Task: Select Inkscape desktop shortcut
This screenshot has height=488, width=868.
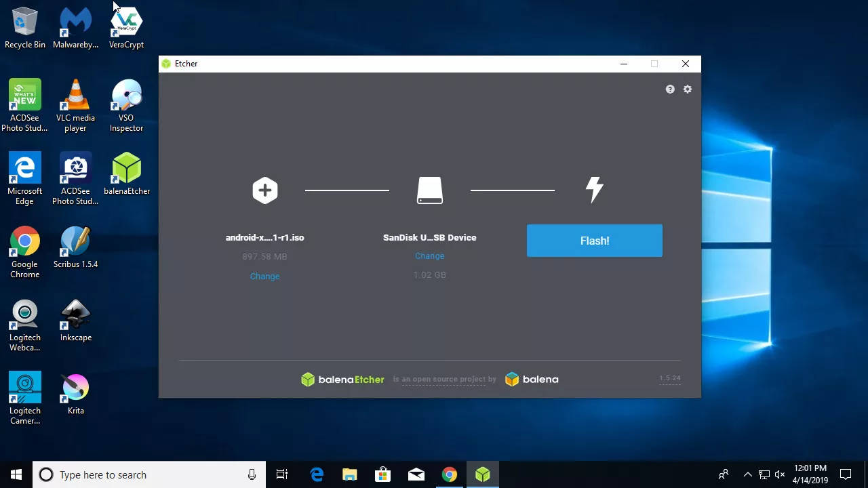Action: pyautogui.click(x=75, y=321)
